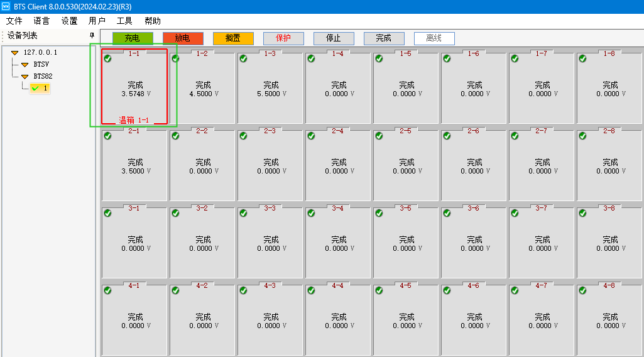Open the 工具 menu
This screenshot has height=357, width=644.
[x=124, y=21]
